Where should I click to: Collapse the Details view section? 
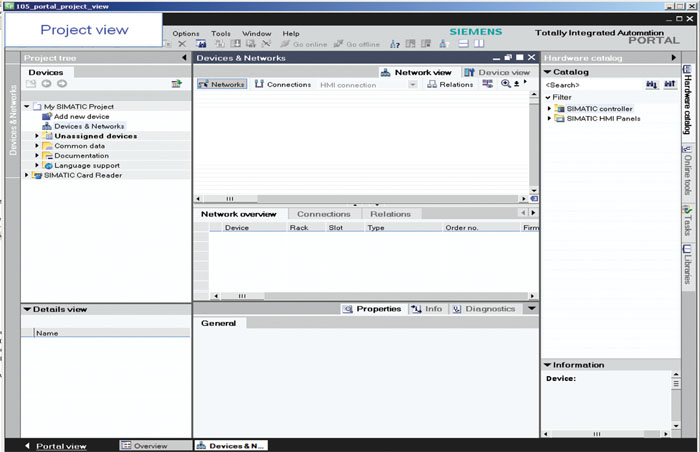click(x=27, y=309)
